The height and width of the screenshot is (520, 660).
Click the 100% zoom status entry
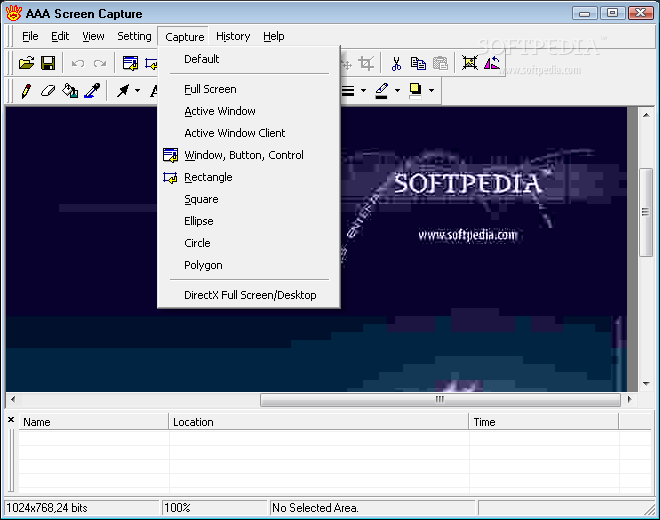[215, 508]
